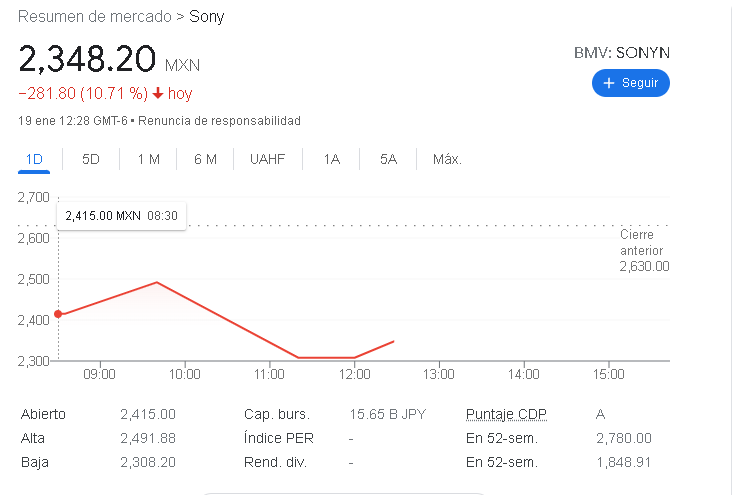732x495 pixels.
Task: Click the red down arrow by hoy
Action: pos(157,94)
